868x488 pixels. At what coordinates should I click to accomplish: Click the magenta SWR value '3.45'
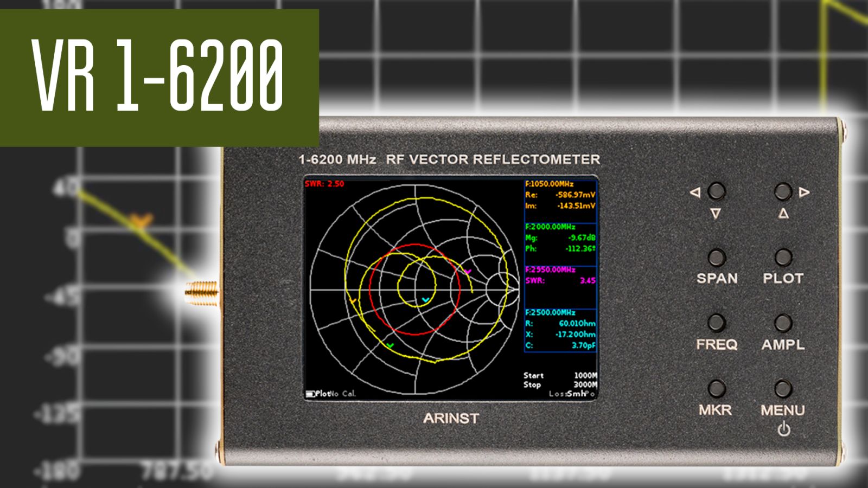(x=588, y=280)
